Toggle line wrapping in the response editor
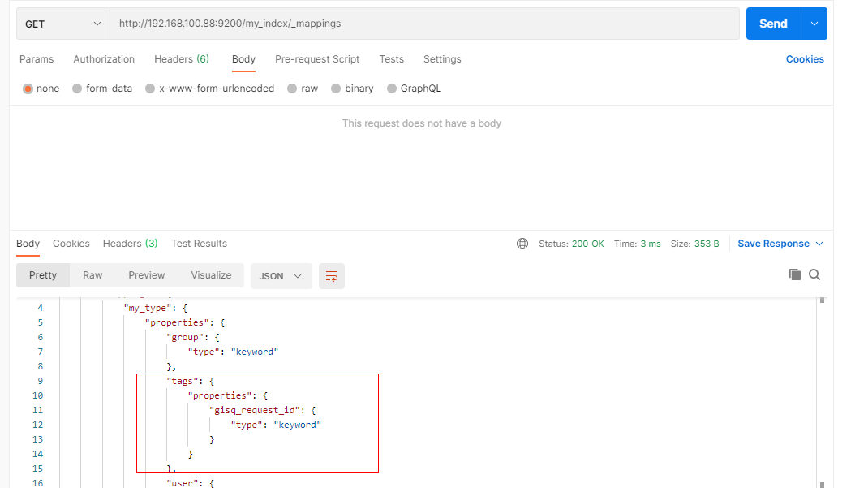The width and height of the screenshot is (868, 488). point(331,276)
